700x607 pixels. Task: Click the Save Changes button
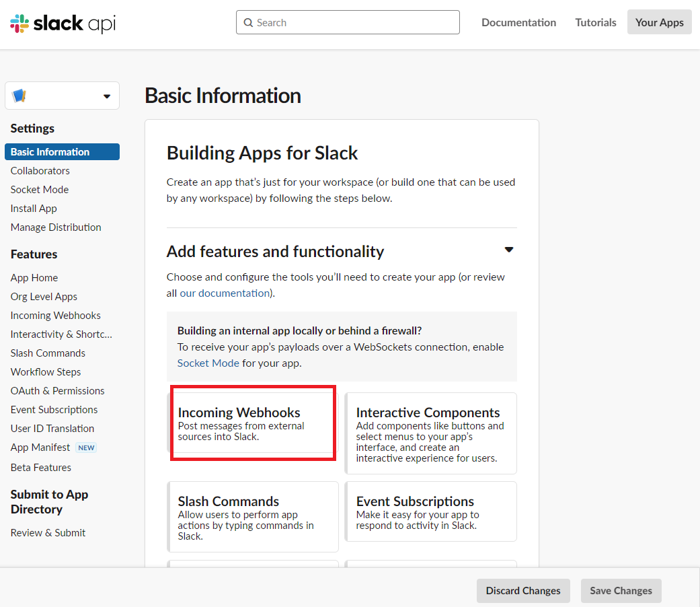[621, 591]
